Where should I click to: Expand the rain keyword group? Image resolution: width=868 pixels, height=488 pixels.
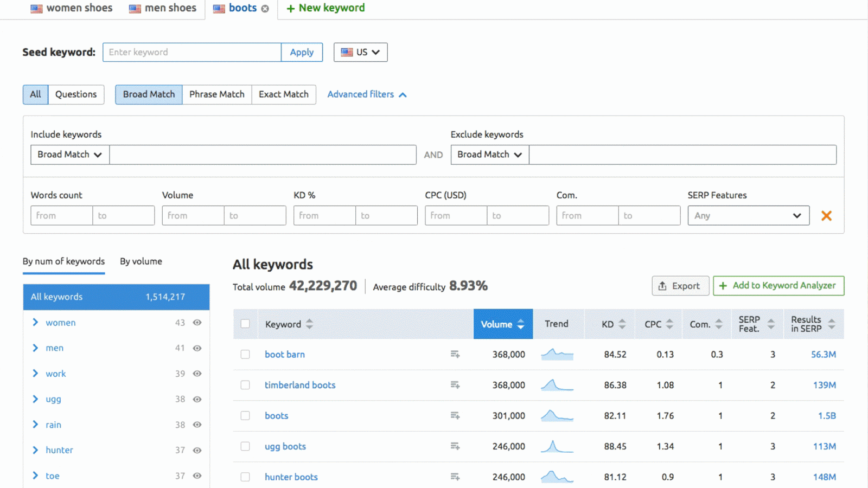point(35,424)
